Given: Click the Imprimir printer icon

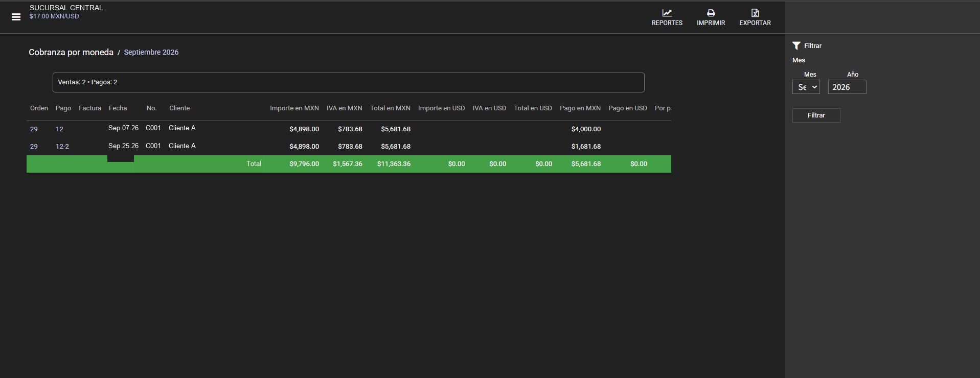Looking at the screenshot, I should pos(711,13).
